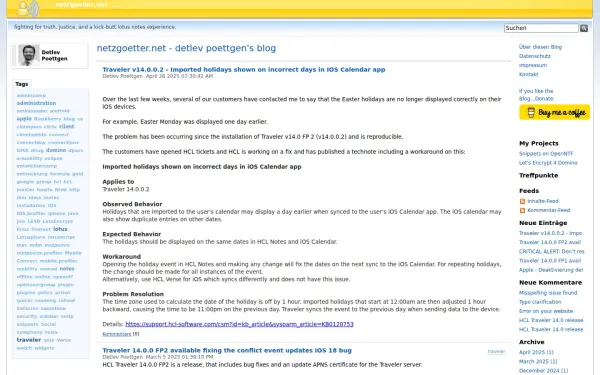Open archive December 2024 (1)

(x=543, y=371)
